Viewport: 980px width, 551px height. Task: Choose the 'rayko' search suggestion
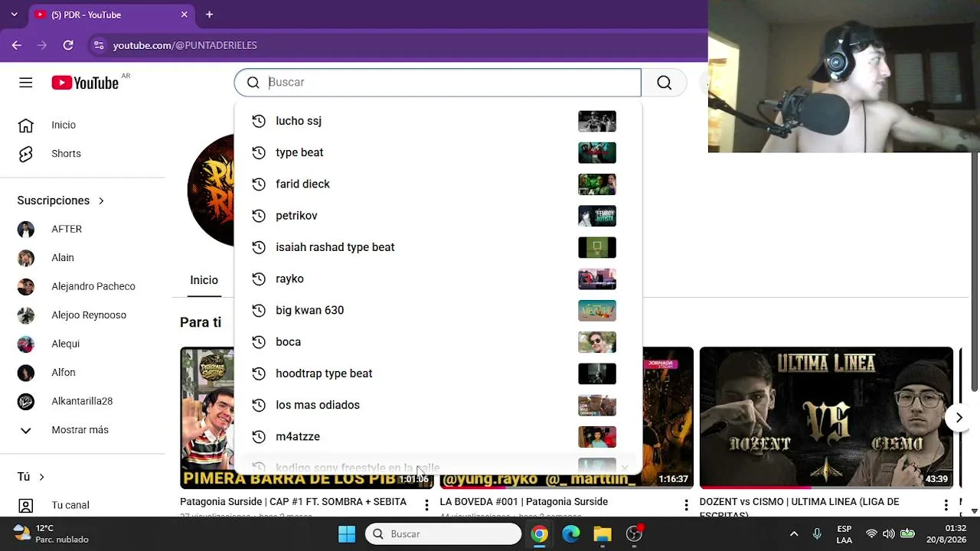438,279
